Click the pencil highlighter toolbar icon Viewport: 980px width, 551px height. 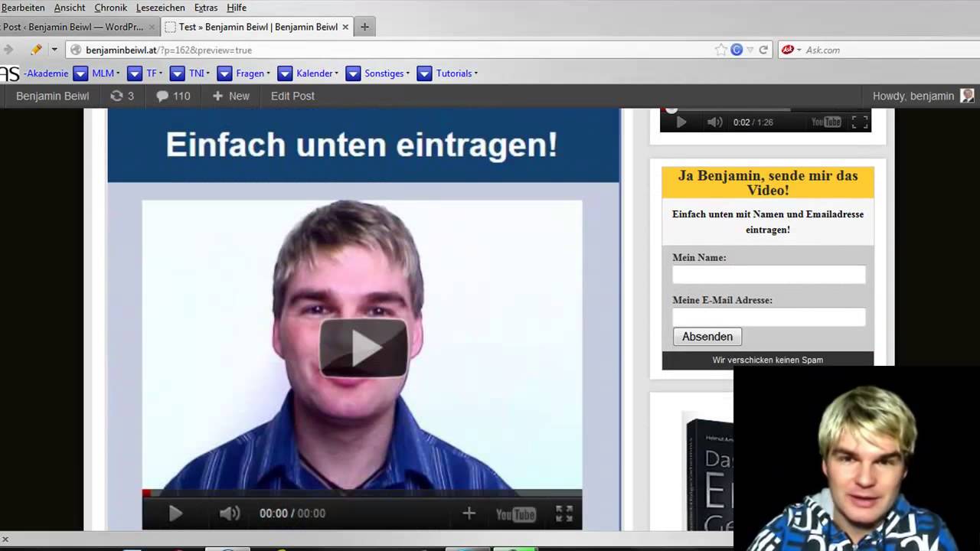[x=36, y=50]
